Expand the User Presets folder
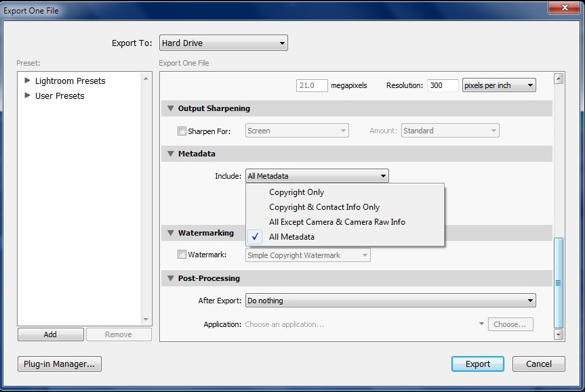 [x=28, y=95]
